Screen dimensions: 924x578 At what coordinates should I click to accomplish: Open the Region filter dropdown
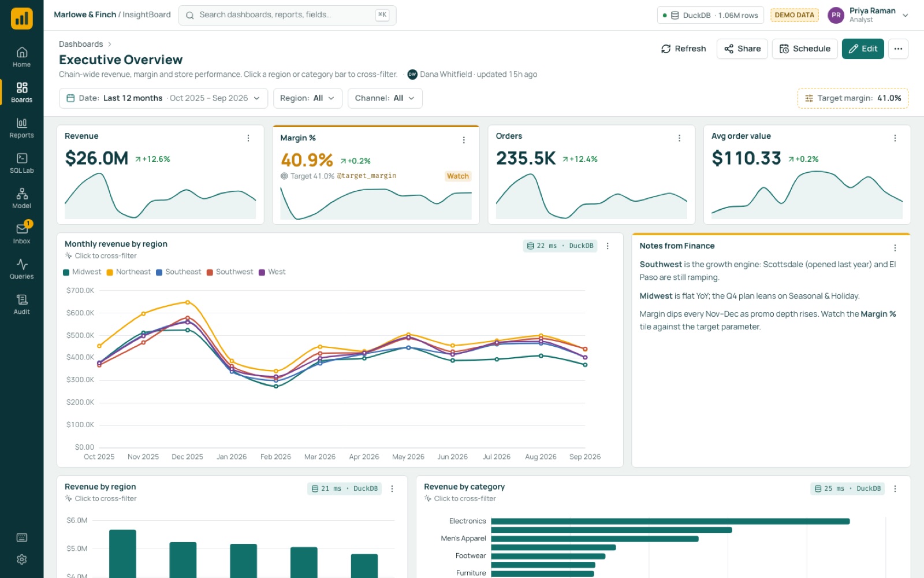click(308, 98)
